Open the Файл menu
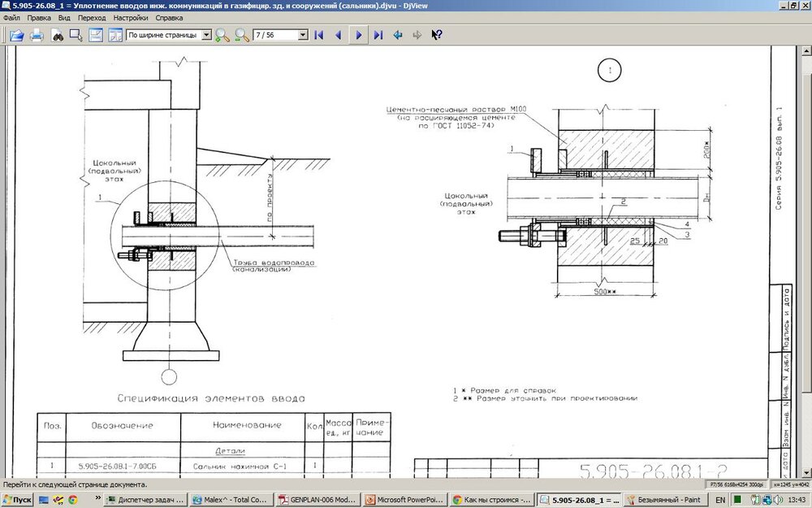Viewport: 812px width, 508px height. coord(11,17)
